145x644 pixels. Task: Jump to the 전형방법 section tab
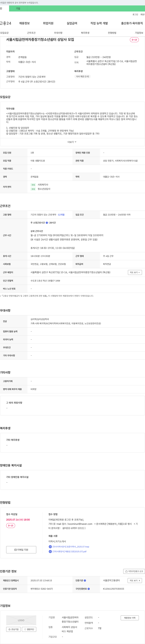click(x=112, y=33)
